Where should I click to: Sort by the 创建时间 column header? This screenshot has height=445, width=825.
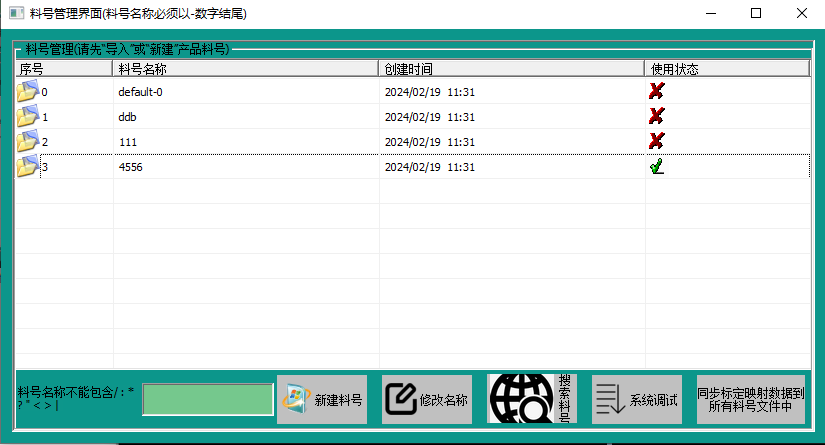(511, 69)
